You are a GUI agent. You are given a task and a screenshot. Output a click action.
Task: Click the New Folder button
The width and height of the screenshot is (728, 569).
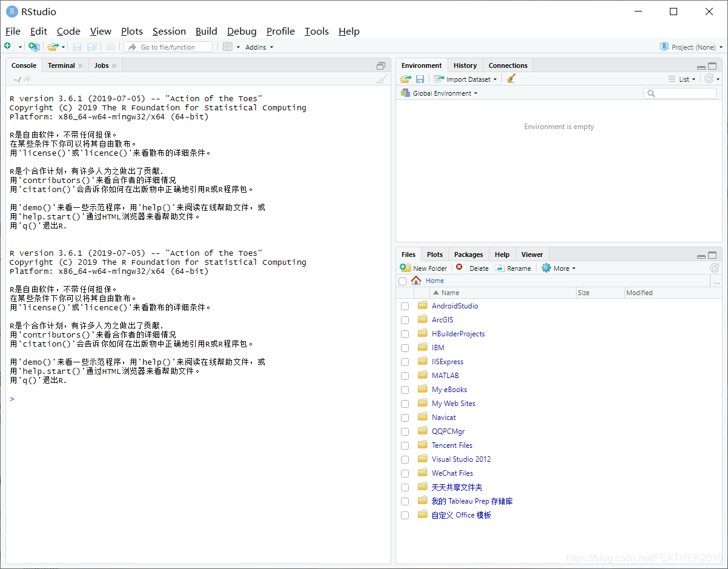[423, 268]
